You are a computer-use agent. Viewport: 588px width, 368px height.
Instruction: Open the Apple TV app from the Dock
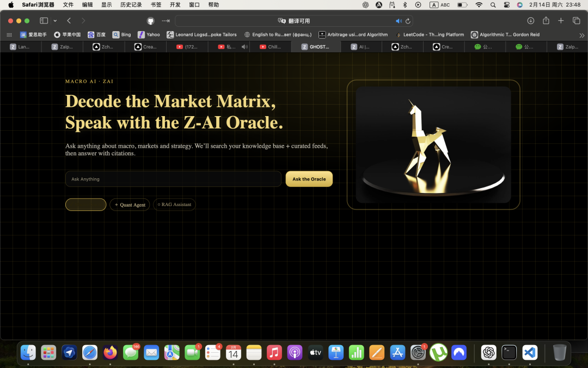pyautogui.click(x=315, y=353)
